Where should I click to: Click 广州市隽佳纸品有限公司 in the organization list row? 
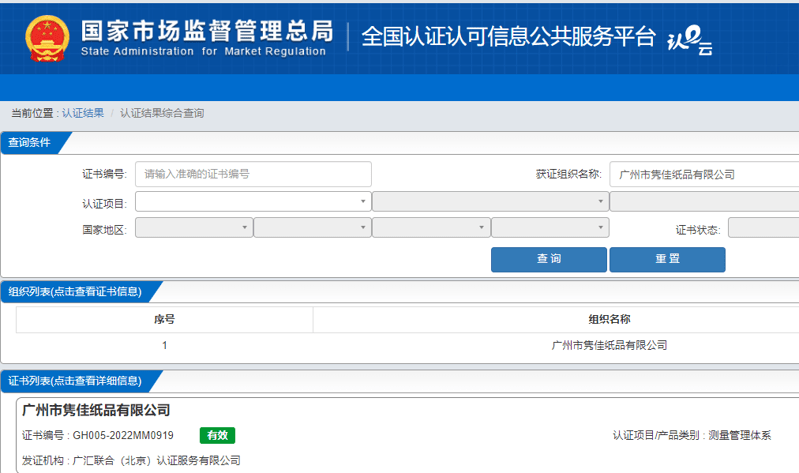(609, 346)
